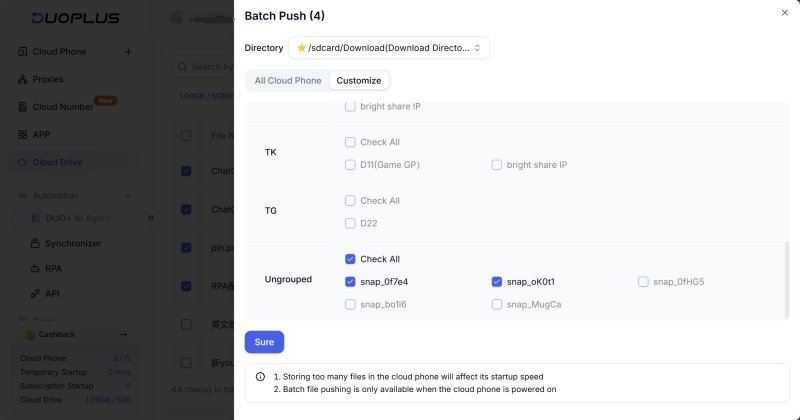Uncheck Check All in Ungrouped
The height and width of the screenshot is (420, 800).
(350, 259)
